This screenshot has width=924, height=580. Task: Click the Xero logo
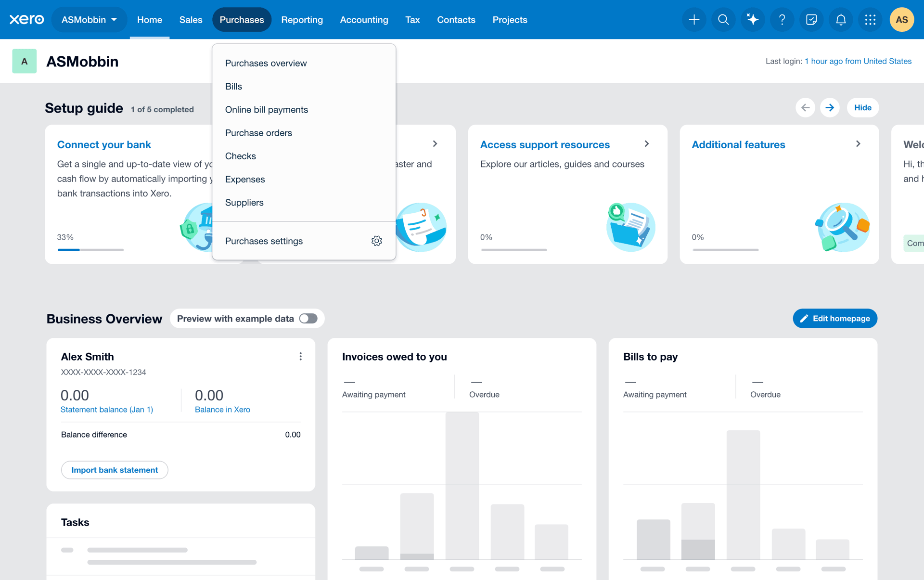point(26,20)
